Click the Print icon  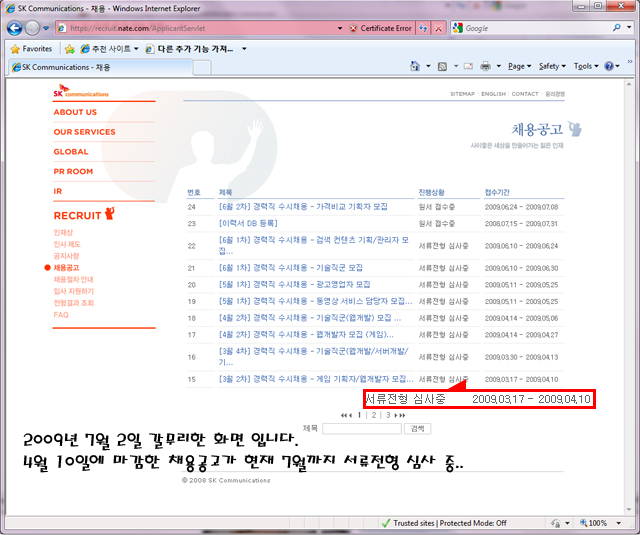coord(485,66)
